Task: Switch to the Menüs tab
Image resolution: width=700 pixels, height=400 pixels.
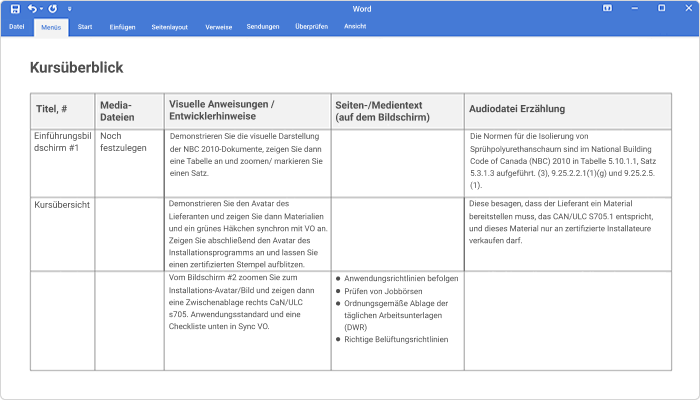Action: click(x=51, y=27)
